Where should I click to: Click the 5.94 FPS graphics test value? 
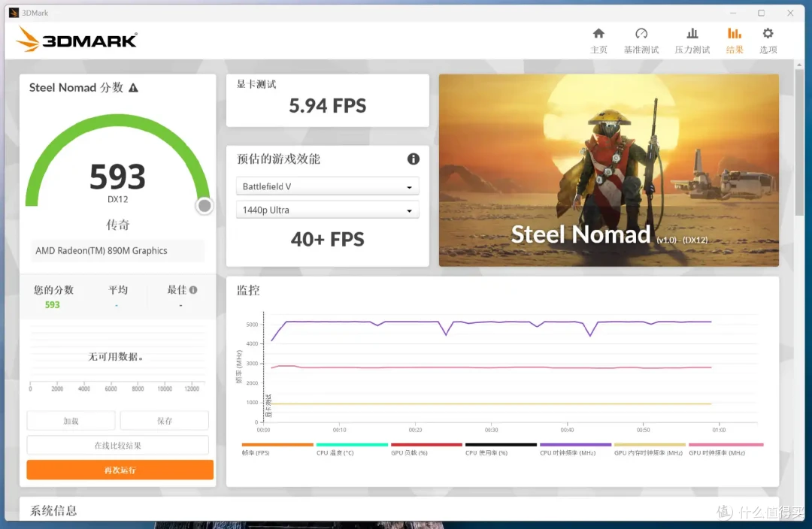[x=327, y=106]
